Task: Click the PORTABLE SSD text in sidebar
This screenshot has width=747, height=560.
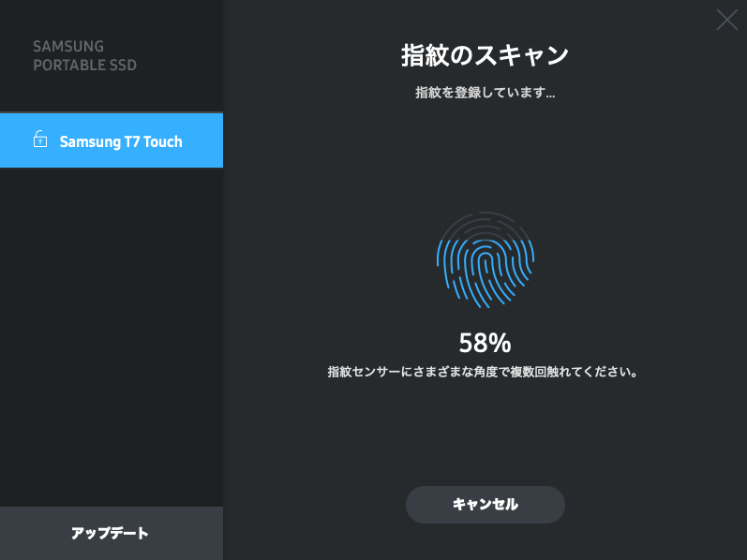Action: tap(84, 66)
